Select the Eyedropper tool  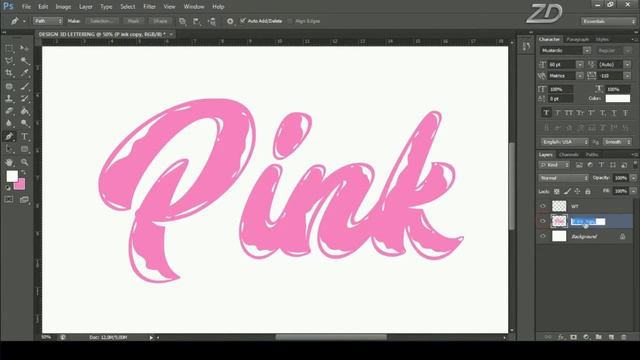24,73
